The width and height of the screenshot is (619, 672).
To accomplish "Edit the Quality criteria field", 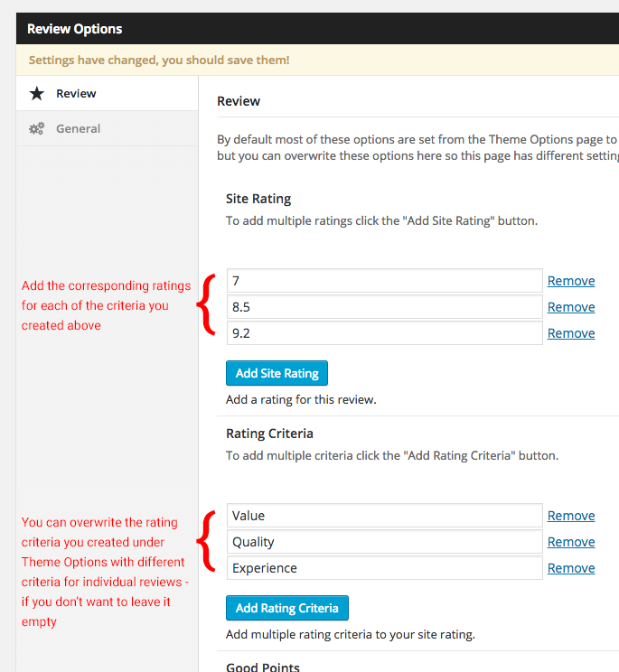I will 385,542.
